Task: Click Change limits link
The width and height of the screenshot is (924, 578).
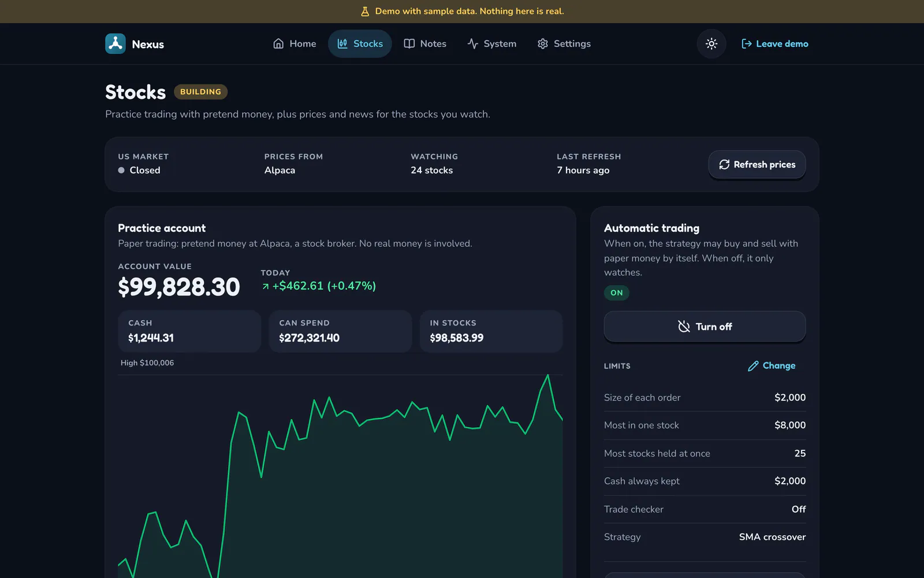Action: point(772,366)
